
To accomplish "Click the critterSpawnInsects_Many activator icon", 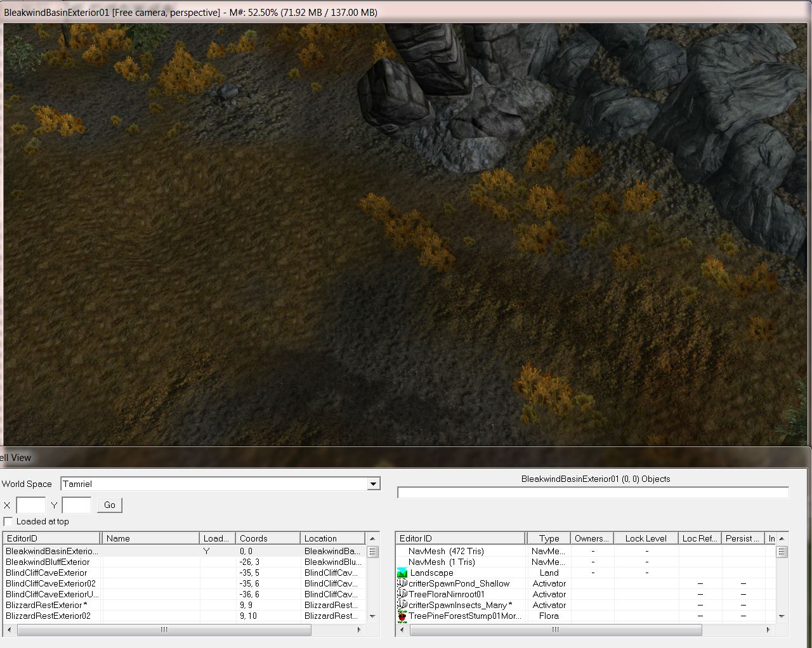I will 402,605.
